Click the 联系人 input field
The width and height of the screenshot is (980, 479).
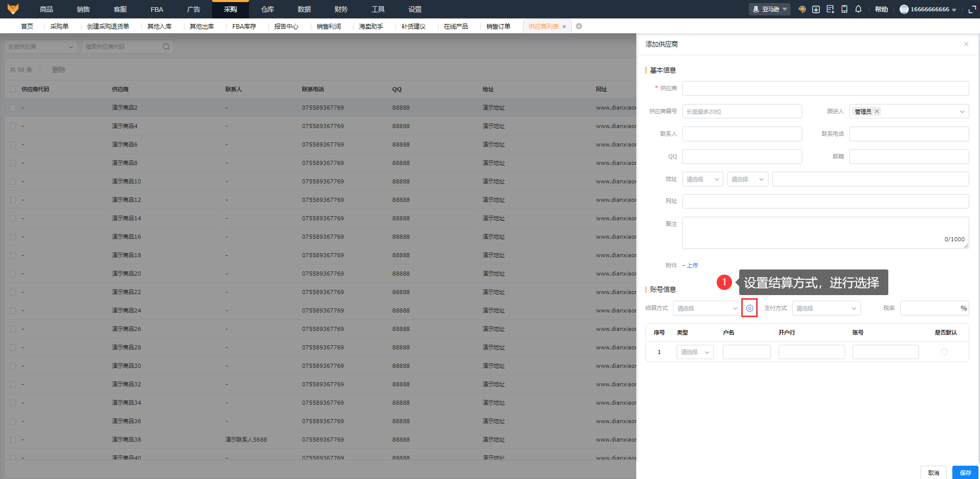pyautogui.click(x=742, y=134)
